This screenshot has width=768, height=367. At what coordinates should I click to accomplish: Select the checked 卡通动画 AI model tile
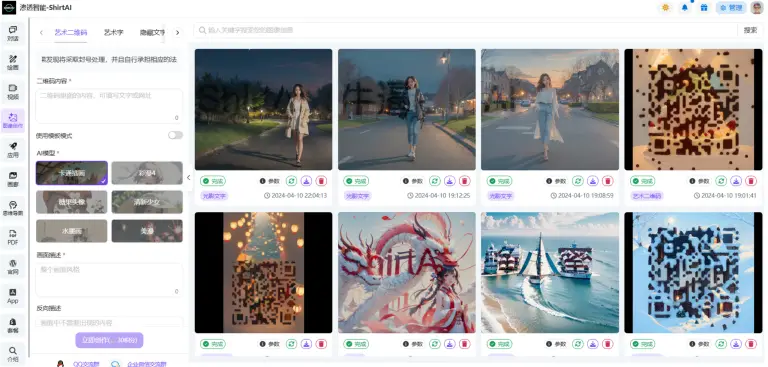[72, 173]
